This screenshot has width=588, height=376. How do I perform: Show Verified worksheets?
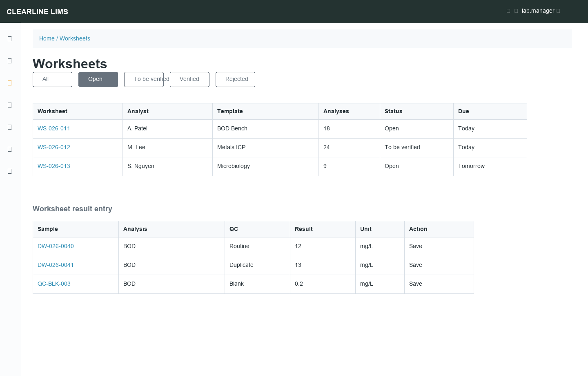tap(189, 79)
